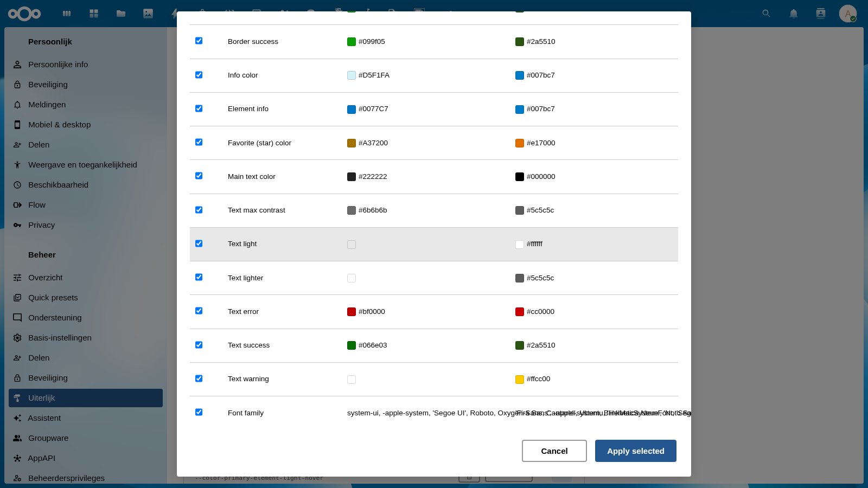Click the AppAPI icon in the sidebar
Viewport: 868px width, 488px height.
[x=17, y=458]
